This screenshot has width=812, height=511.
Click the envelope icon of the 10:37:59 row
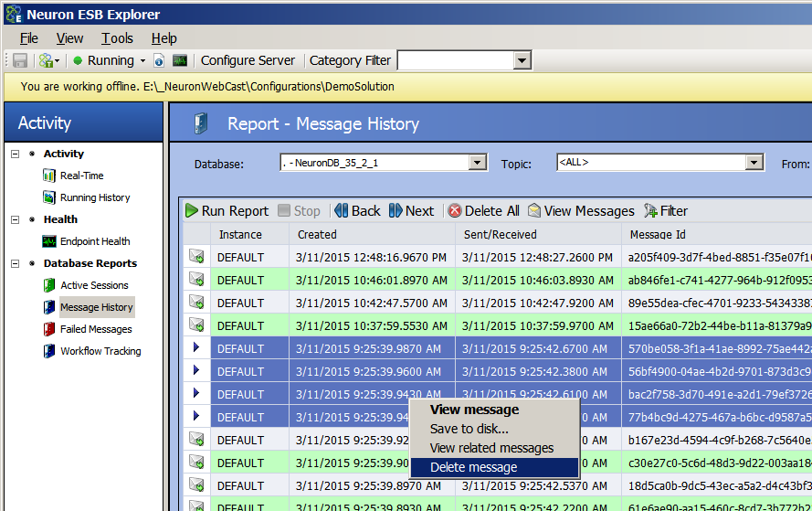point(196,325)
